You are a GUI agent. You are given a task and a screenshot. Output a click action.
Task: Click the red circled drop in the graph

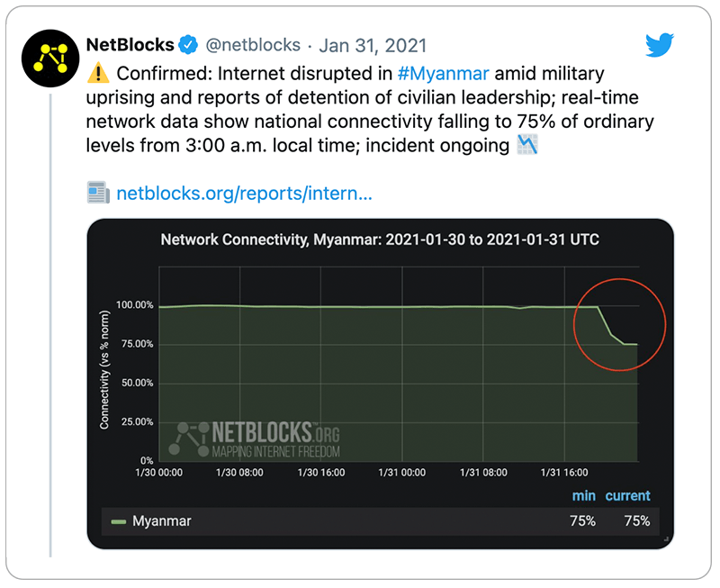tap(619, 324)
